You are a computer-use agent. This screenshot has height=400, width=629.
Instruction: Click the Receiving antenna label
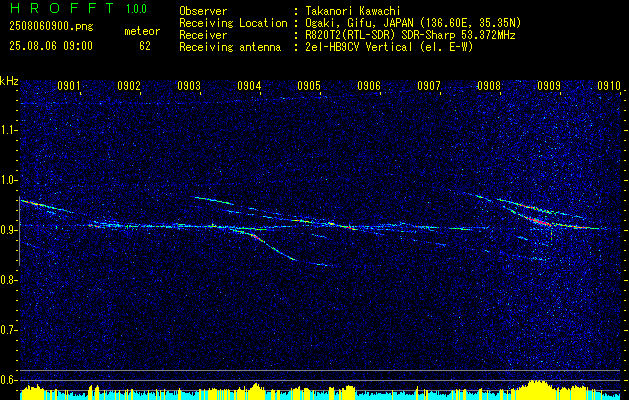pos(230,47)
